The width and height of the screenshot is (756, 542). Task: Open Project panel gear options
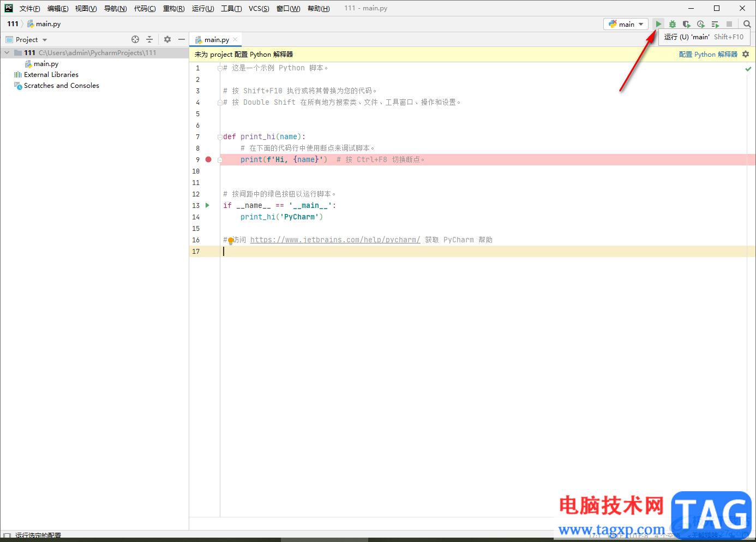(167, 39)
